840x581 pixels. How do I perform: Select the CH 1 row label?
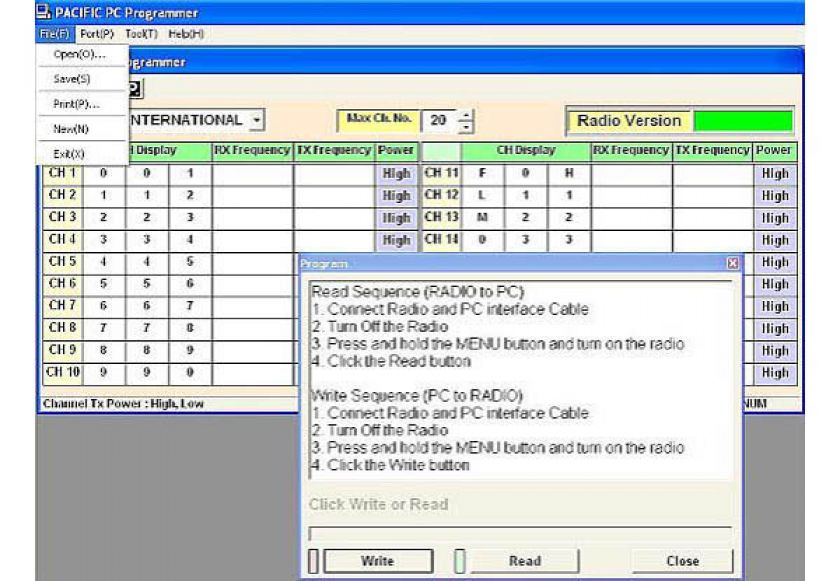(63, 173)
